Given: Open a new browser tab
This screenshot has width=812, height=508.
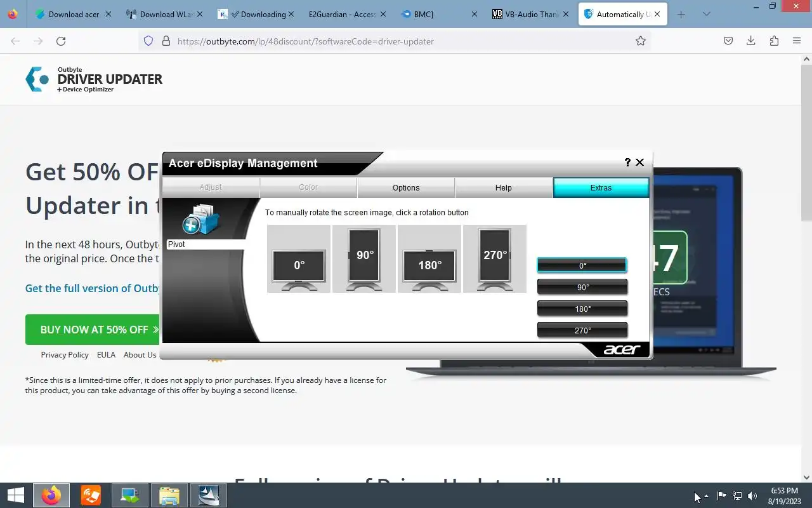Looking at the screenshot, I should pyautogui.click(x=681, y=14).
